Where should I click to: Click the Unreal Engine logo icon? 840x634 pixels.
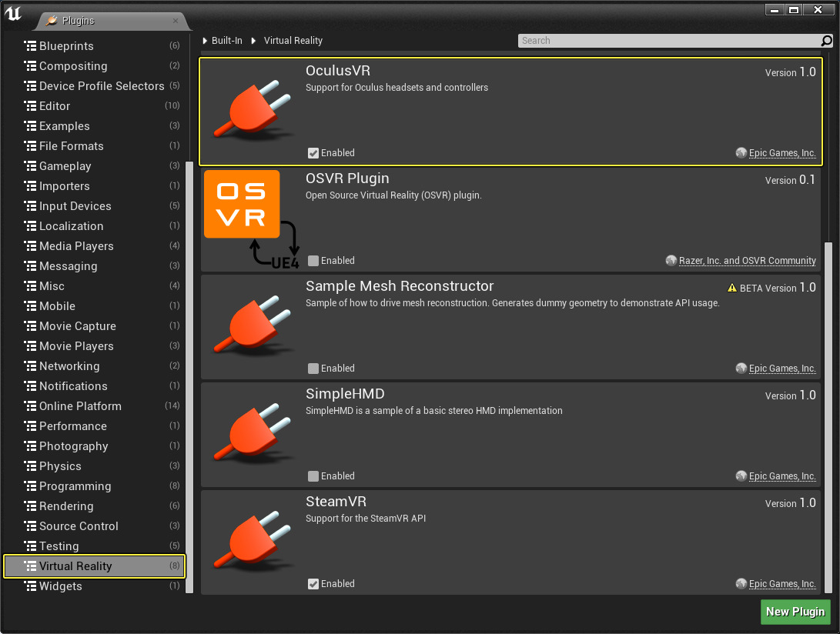[x=14, y=13]
